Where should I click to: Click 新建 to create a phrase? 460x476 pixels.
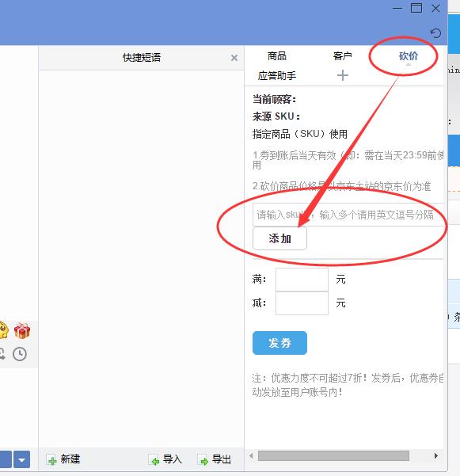click(x=63, y=459)
